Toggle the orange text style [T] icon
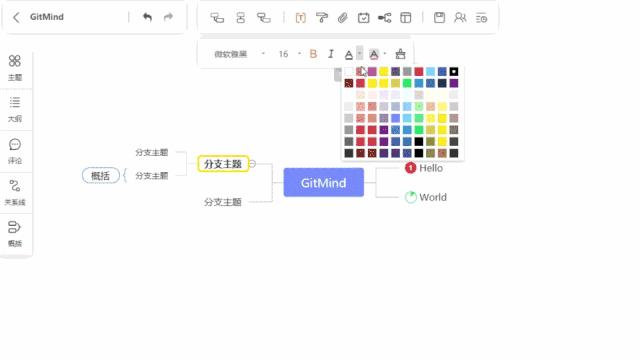 click(x=301, y=18)
